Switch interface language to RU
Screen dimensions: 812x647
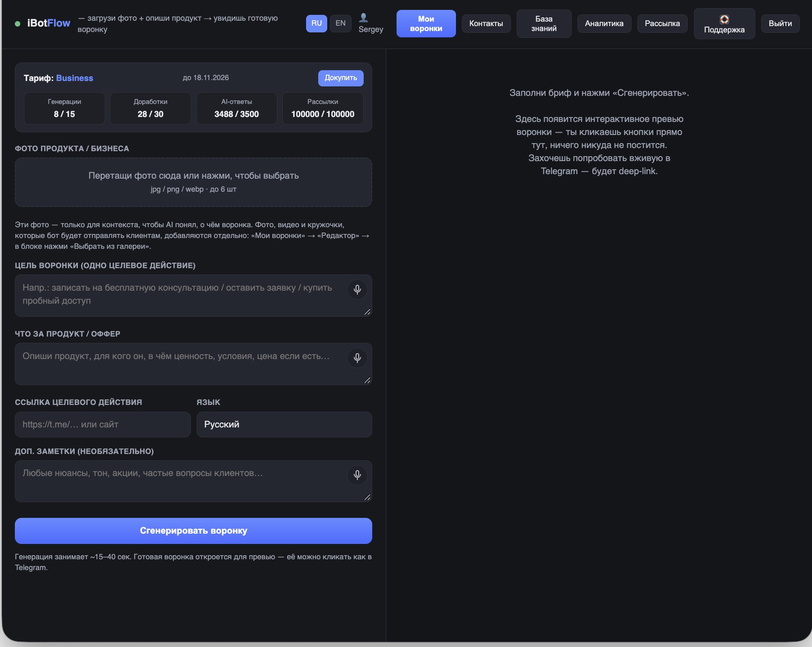coord(316,23)
